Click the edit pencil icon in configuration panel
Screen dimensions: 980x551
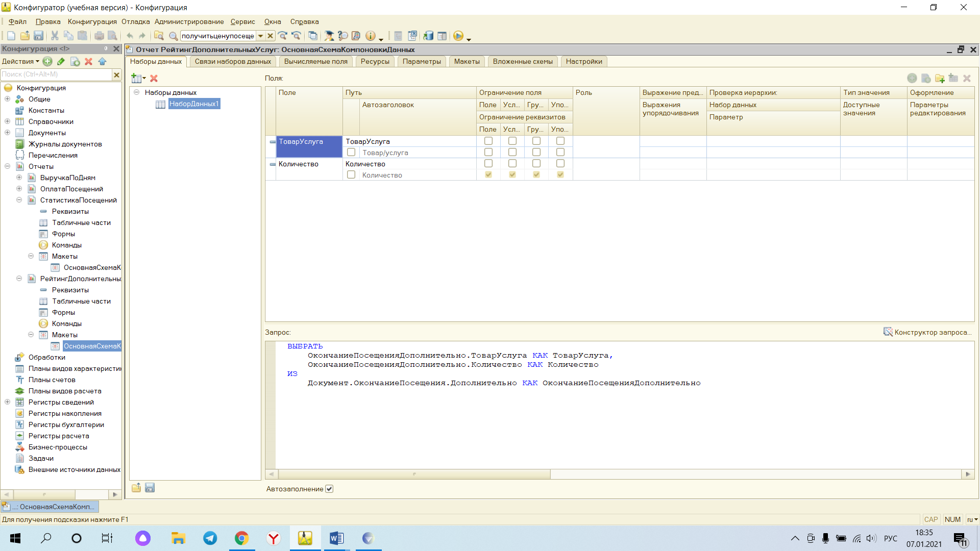coord(61,61)
